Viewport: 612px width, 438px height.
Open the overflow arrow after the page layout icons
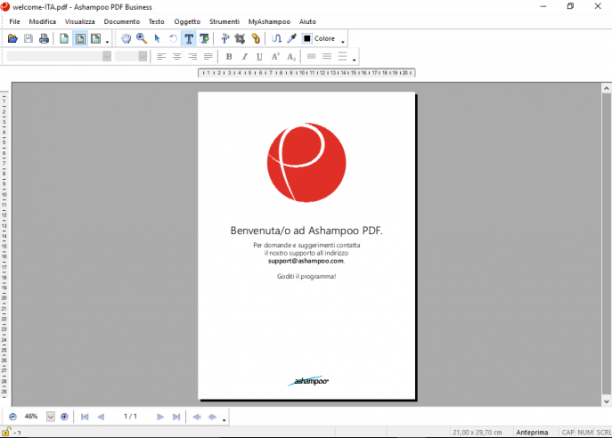[x=107, y=41]
